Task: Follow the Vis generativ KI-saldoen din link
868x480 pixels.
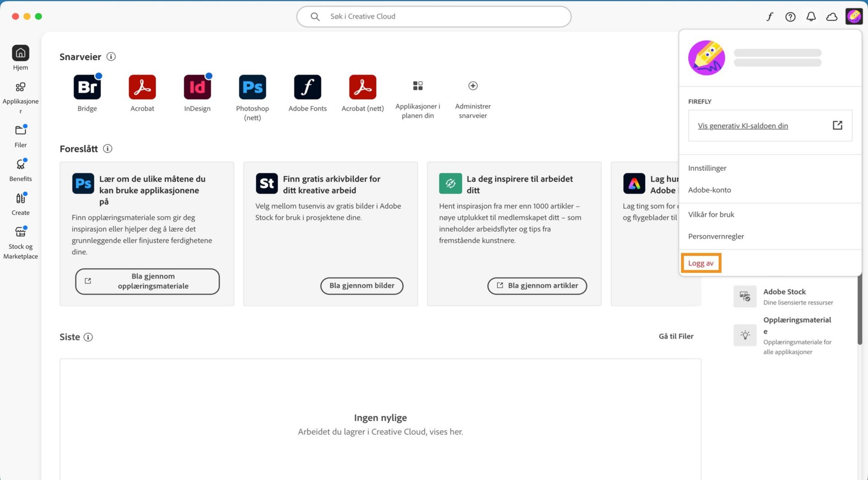Action: point(743,126)
